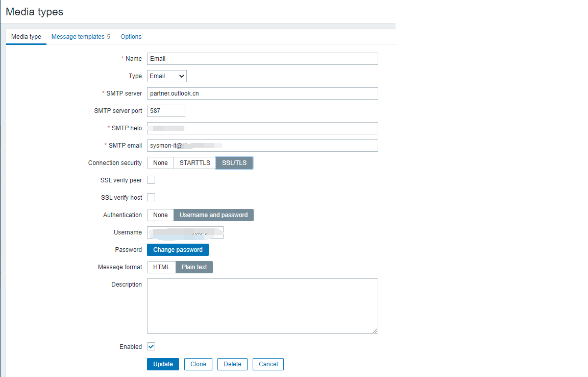Click the Name input field
Screen dimensions: 588x377
point(262,59)
